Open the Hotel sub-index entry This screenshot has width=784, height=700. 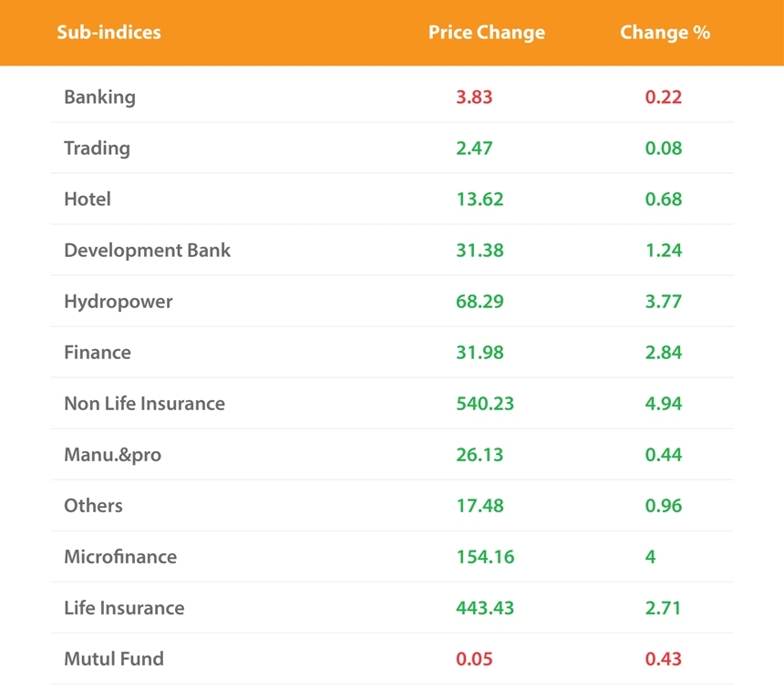tap(88, 200)
